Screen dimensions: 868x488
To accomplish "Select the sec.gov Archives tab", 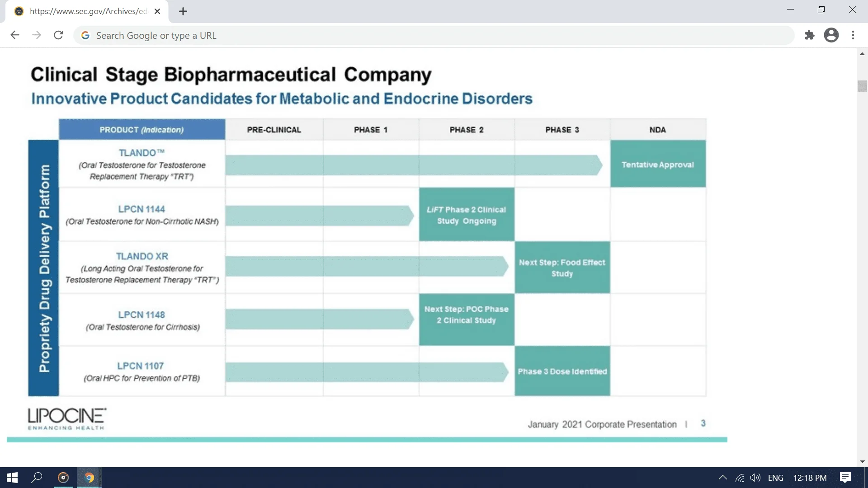I will [87, 11].
